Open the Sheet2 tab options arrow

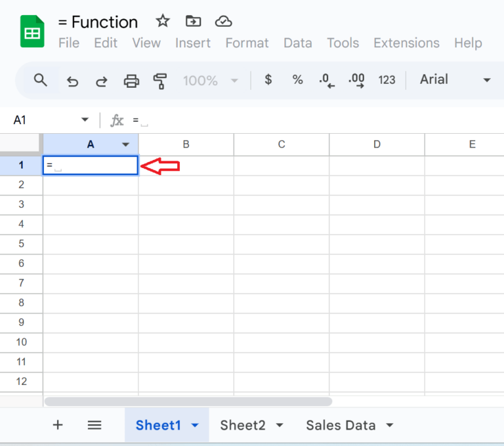(x=280, y=425)
